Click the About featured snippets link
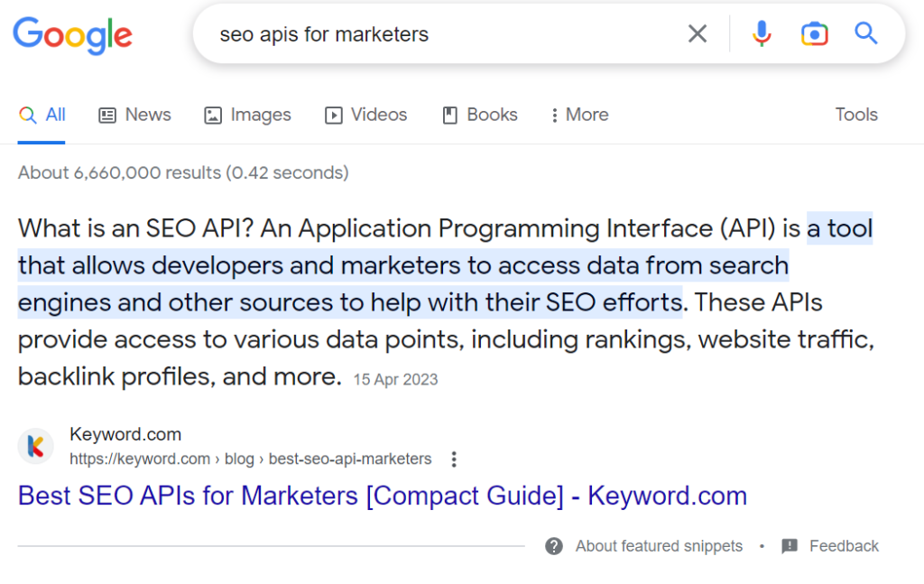The width and height of the screenshot is (924, 584). 659,546
